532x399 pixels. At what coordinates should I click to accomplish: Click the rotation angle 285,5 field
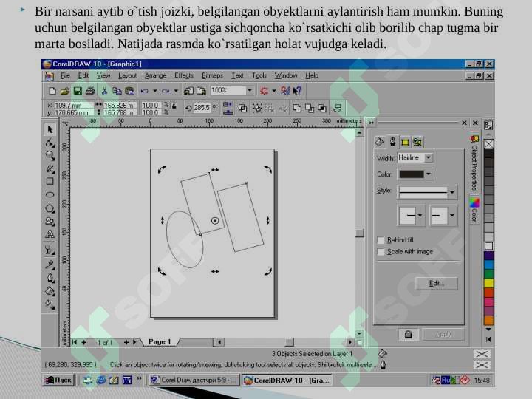click(x=202, y=108)
